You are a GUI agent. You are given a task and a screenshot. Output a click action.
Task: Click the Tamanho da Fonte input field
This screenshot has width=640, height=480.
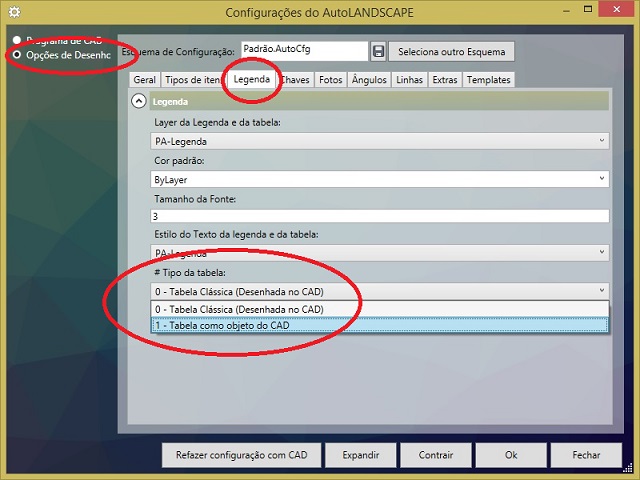coord(379,216)
